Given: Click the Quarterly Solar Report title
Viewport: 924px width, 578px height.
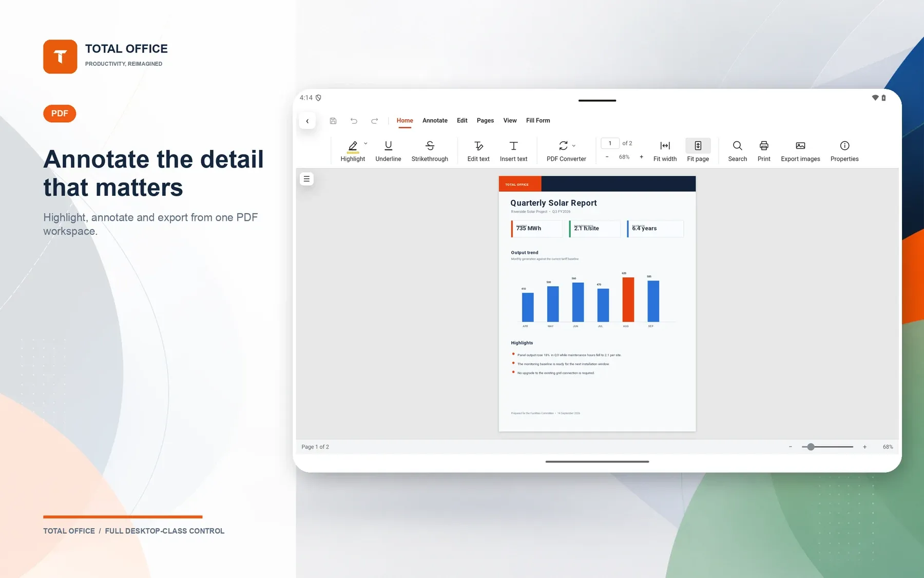Looking at the screenshot, I should pyautogui.click(x=553, y=203).
